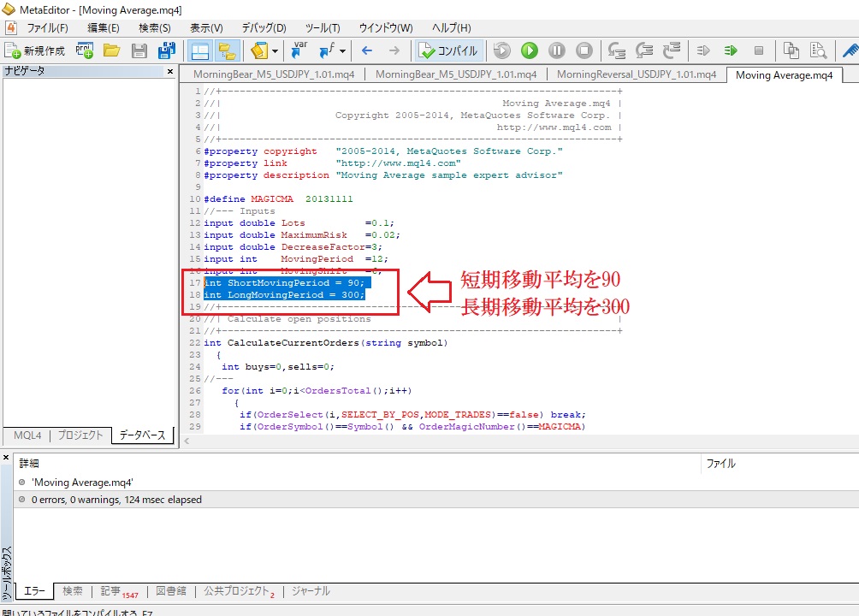
Task: Click the var list icon
Action: tap(299, 50)
